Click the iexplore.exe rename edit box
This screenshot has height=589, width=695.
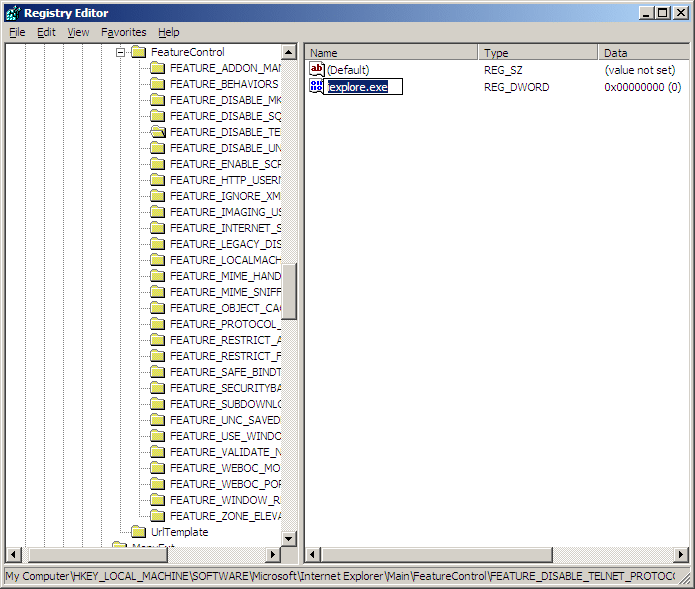pyautogui.click(x=363, y=86)
